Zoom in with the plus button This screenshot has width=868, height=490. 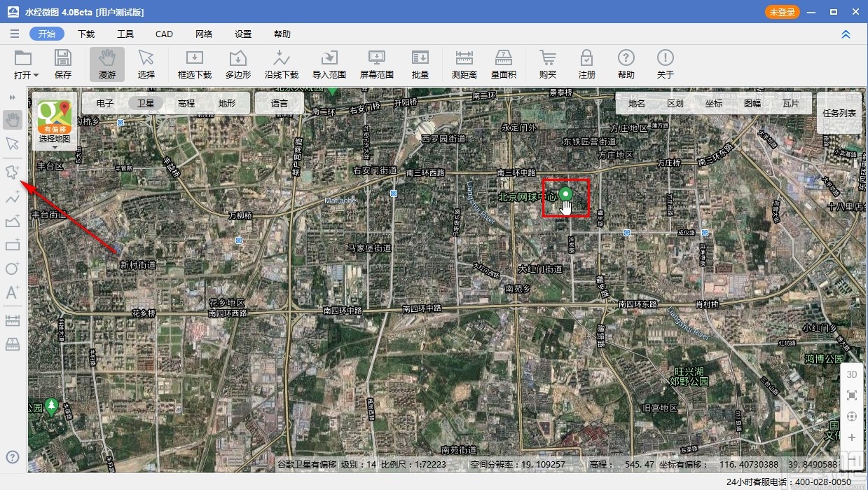[852, 437]
